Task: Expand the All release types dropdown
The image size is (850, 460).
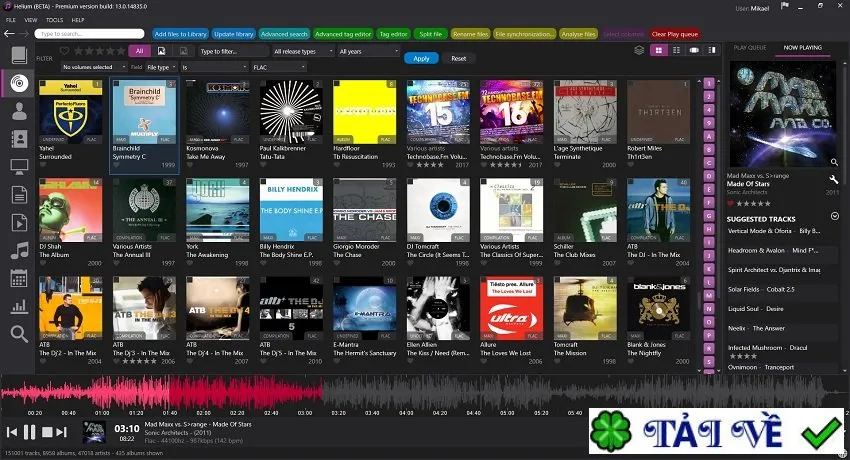Action: [303, 51]
